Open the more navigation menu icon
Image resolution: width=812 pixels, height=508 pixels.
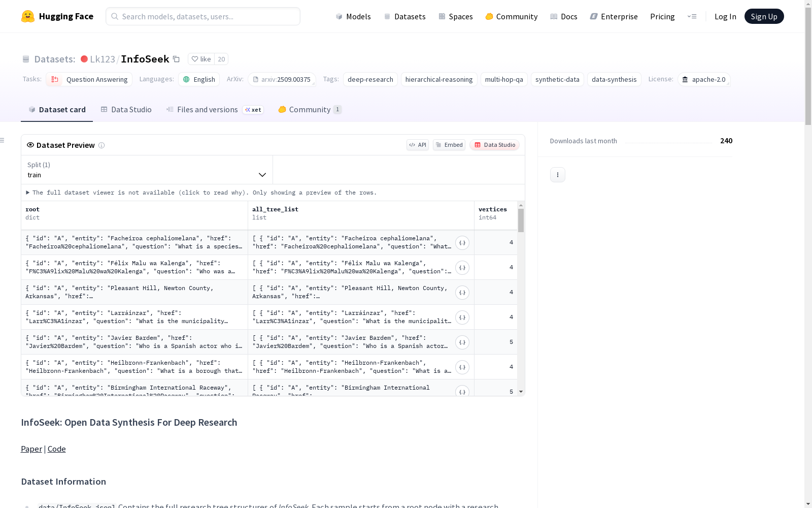692,16
